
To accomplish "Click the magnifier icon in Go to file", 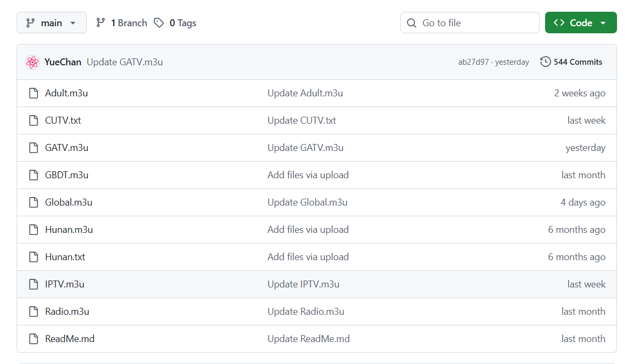I will 412,23.
